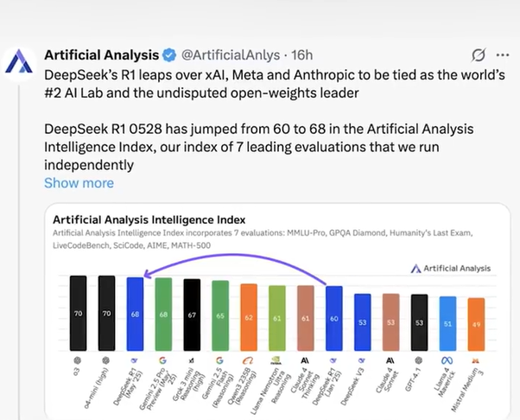Viewport: 520px width, 420px height.
Task: Open the Grok slashed-circle icon
Action: point(477,56)
